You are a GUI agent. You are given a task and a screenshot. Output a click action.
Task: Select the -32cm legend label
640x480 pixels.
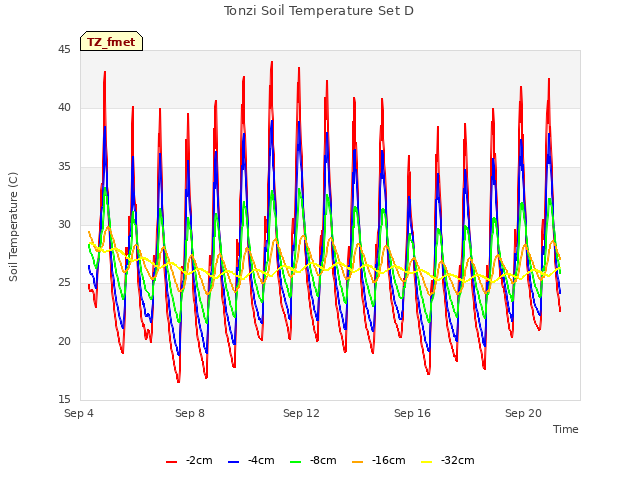pos(458,460)
